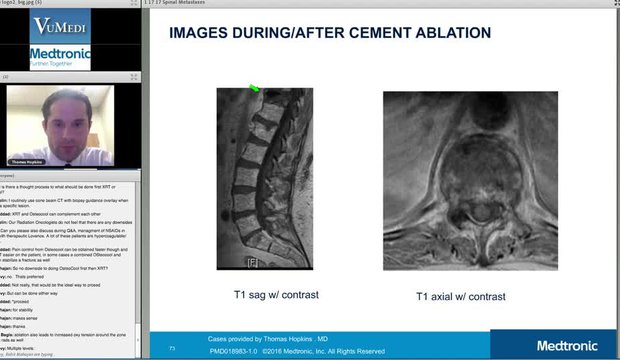Expand the webcam panel using fullscreen icon
The width and height of the screenshot is (620, 360).
134,77
